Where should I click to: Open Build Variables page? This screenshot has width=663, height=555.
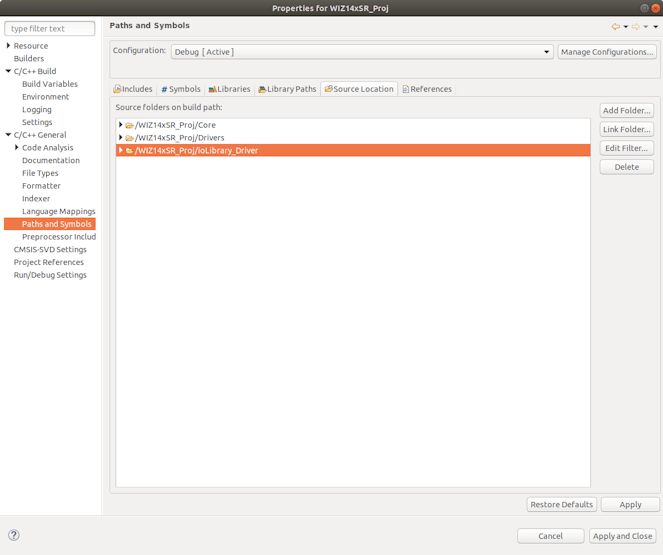tap(50, 84)
